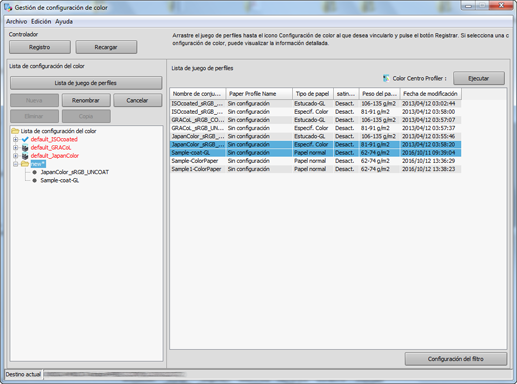The image size is (517, 384).
Task: Open the Ayuda menu
Action: (64, 21)
